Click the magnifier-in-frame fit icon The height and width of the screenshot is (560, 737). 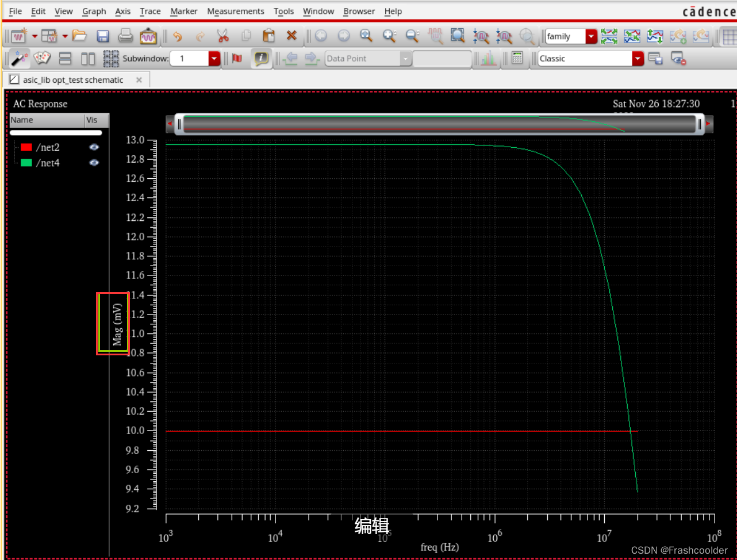[x=458, y=36]
